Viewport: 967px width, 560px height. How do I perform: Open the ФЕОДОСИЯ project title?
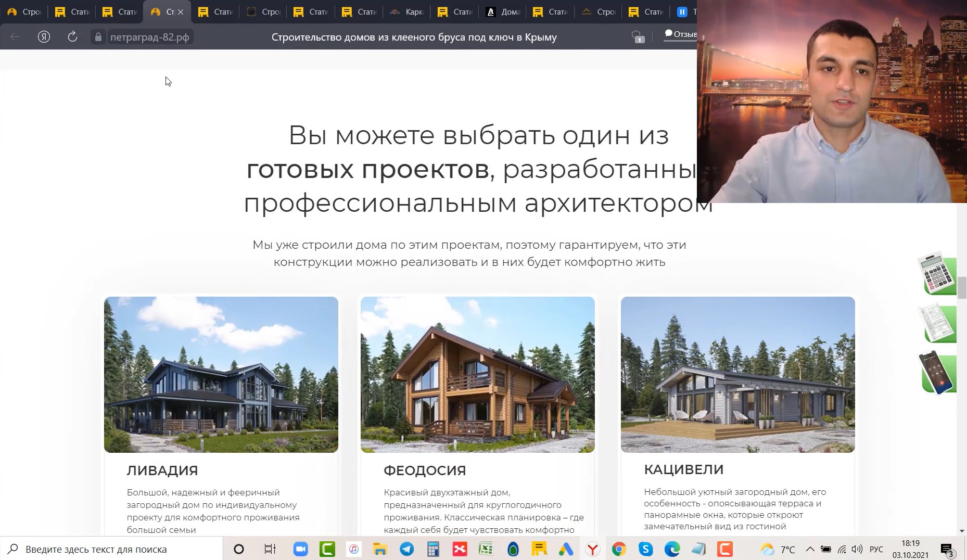click(x=425, y=470)
